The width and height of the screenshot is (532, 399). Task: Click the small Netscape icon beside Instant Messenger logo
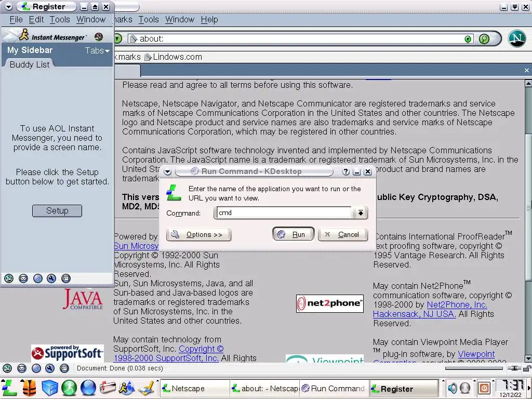click(99, 37)
